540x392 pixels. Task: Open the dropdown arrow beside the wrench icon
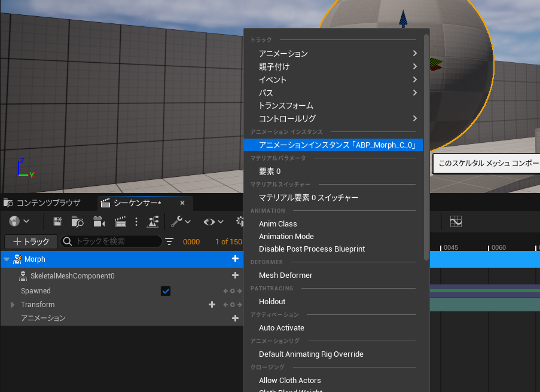tap(188, 222)
